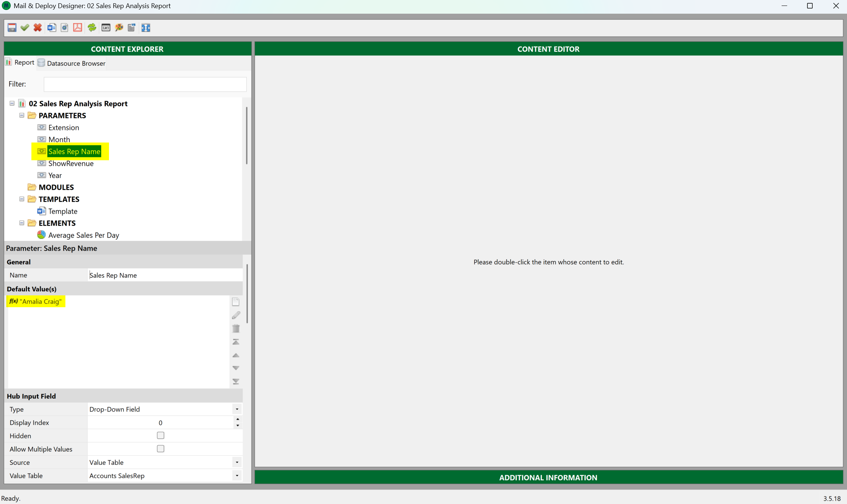Select the Report tab
Viewport: 847px width, 504px height.
20,62
